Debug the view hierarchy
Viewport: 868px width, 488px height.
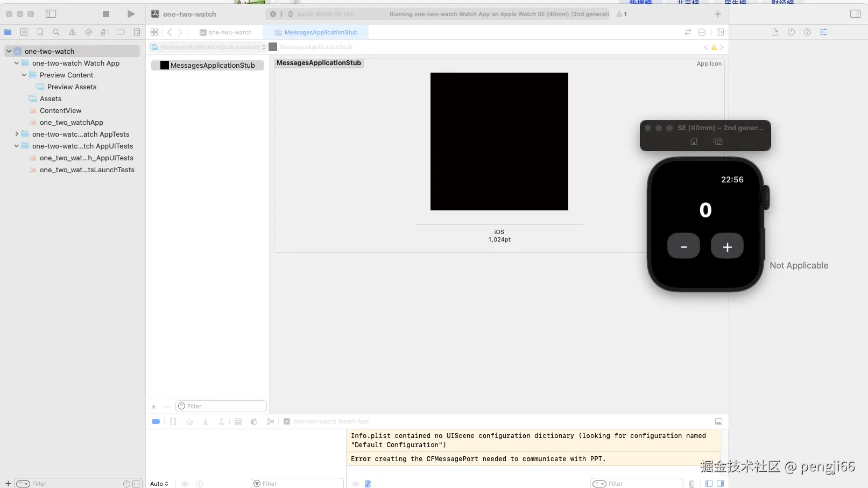pyautogui.click(x=254, y=422)
